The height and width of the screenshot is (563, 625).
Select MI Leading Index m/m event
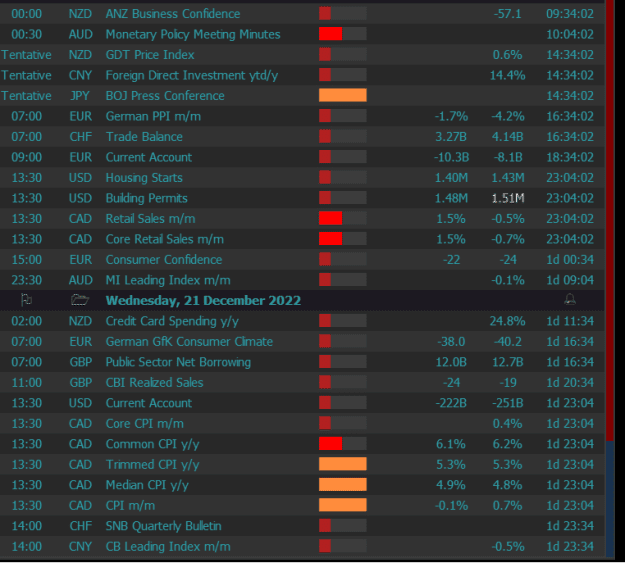click(x=168, y=280)
